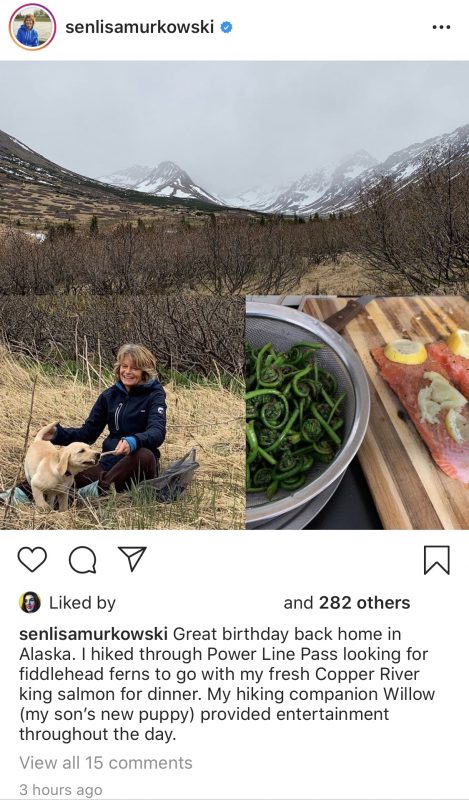Open senlisamurkowski username in caption

93,634
